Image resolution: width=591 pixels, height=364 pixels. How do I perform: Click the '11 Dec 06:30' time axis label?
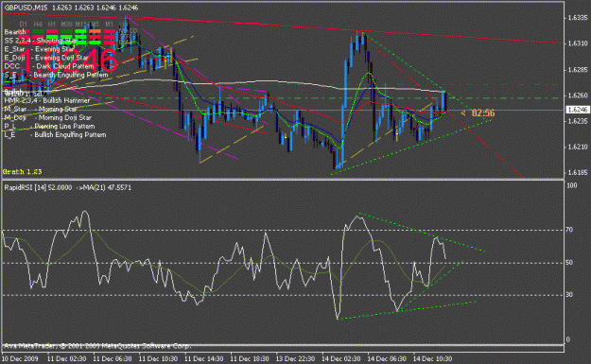tap(113, 358)
